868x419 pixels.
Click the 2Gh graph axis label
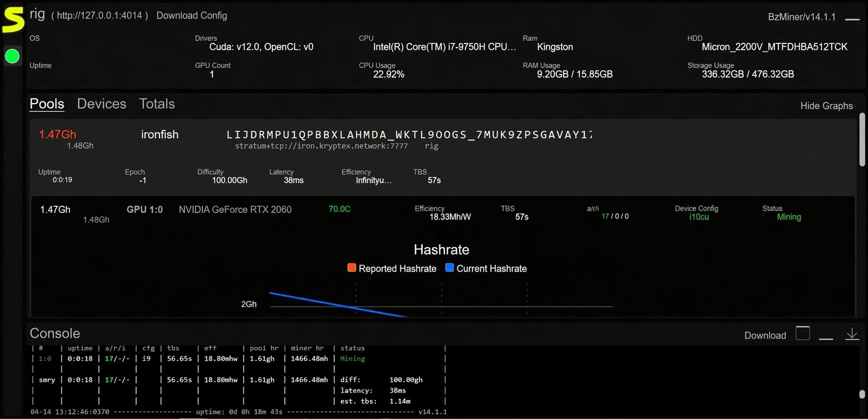point(249,304)
